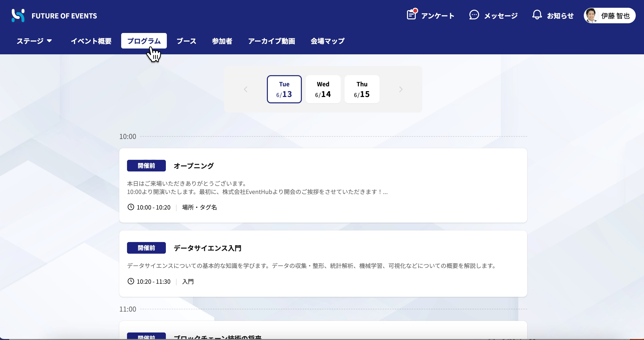Click 開催前 badge on オープニング card

click(x=146, y=165)
